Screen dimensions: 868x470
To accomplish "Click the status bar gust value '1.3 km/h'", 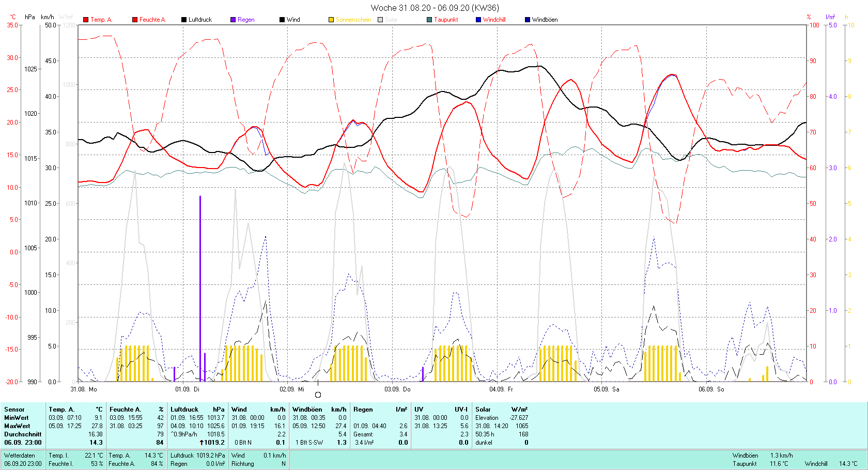I will (781, 456).
